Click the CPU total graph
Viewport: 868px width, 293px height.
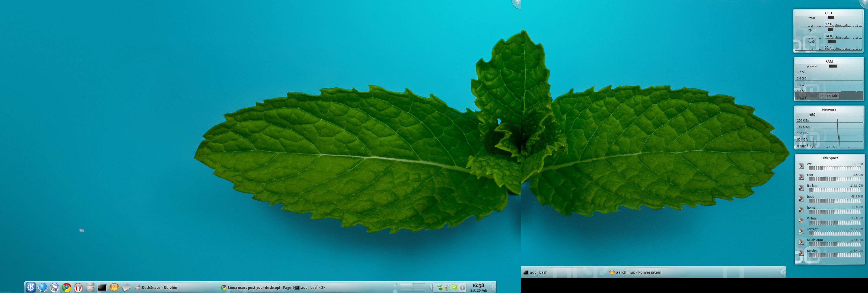829,23
